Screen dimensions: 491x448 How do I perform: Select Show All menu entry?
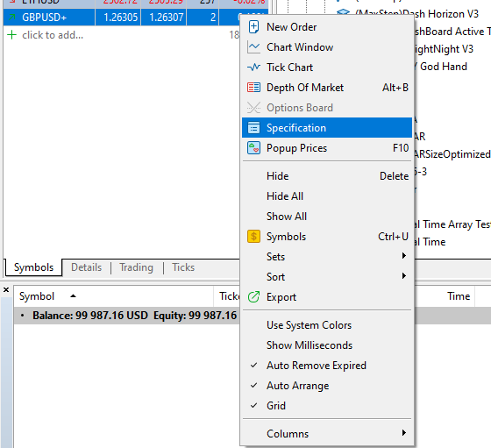[326, 217]
